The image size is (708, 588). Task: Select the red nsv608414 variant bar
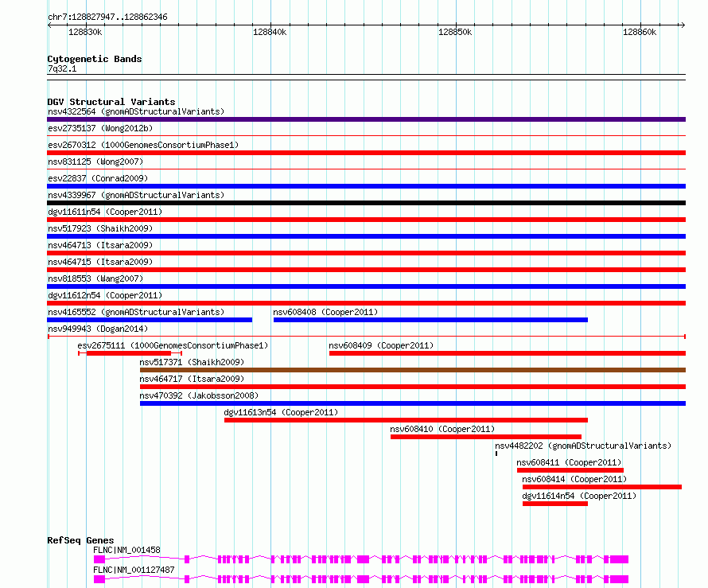tap(602, 487)
